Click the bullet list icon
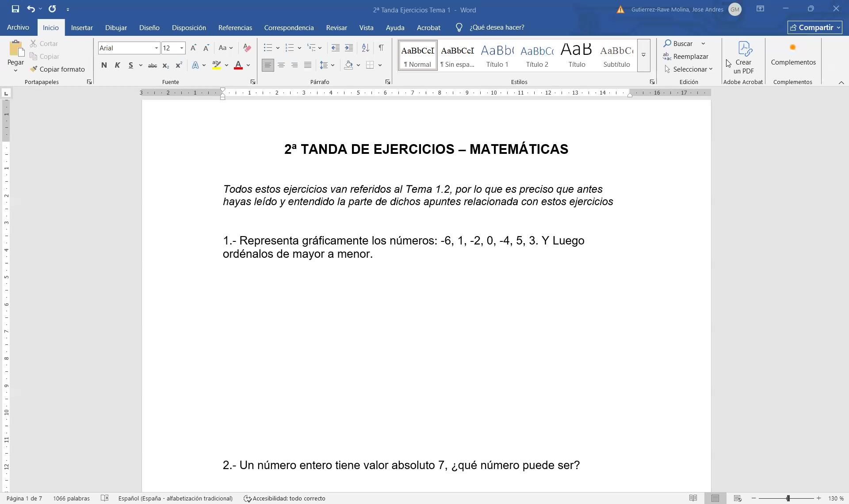 tap(268, 48)
